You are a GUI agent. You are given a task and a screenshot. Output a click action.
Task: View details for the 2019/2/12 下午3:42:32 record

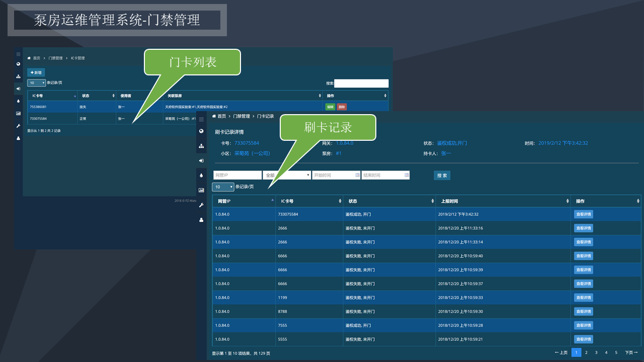pyautogui.click(x=584, y=214)
